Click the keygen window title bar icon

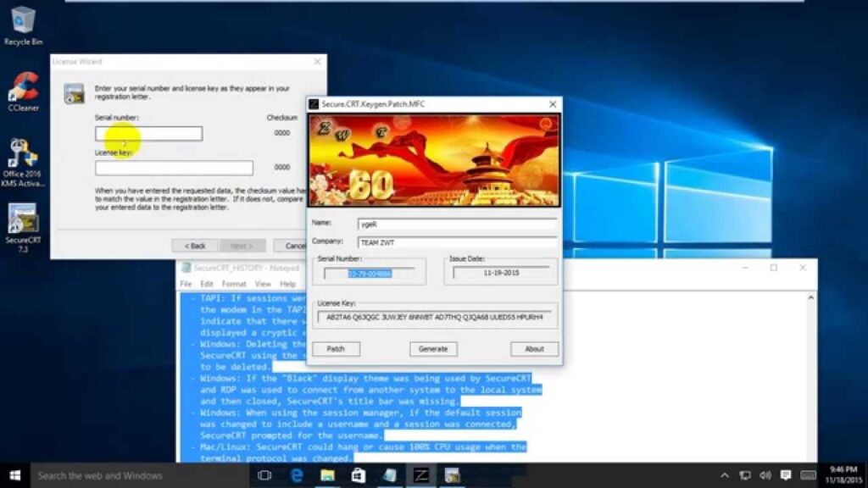pos(314,104)
